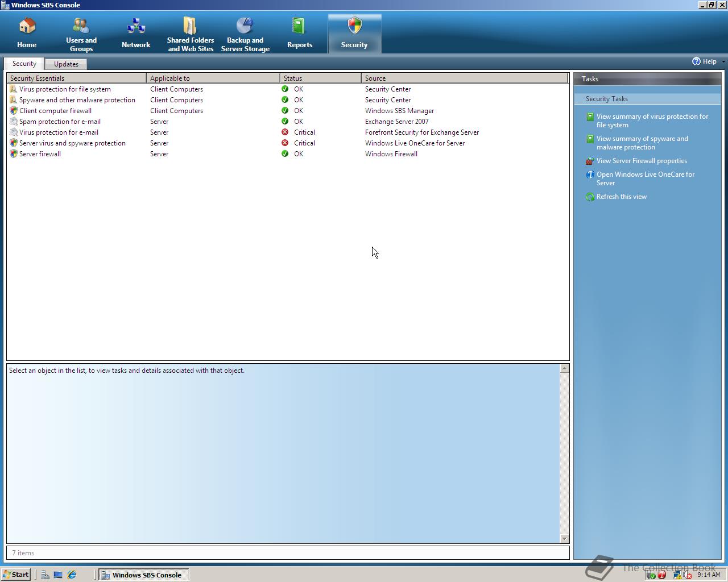View summary of virus protection for file system
The image size is (728, 582).
click(652, 120)
